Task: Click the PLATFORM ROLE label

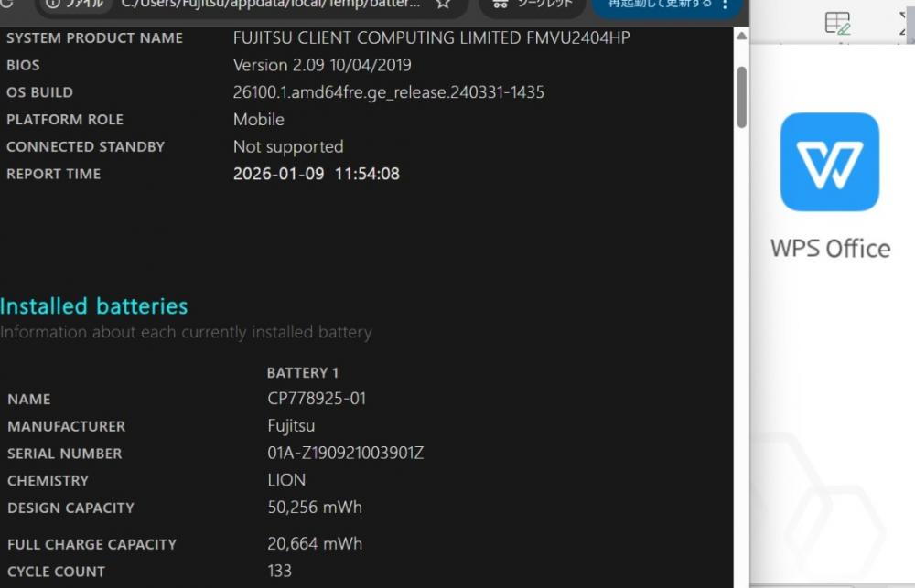Action: tap(65, 120)
